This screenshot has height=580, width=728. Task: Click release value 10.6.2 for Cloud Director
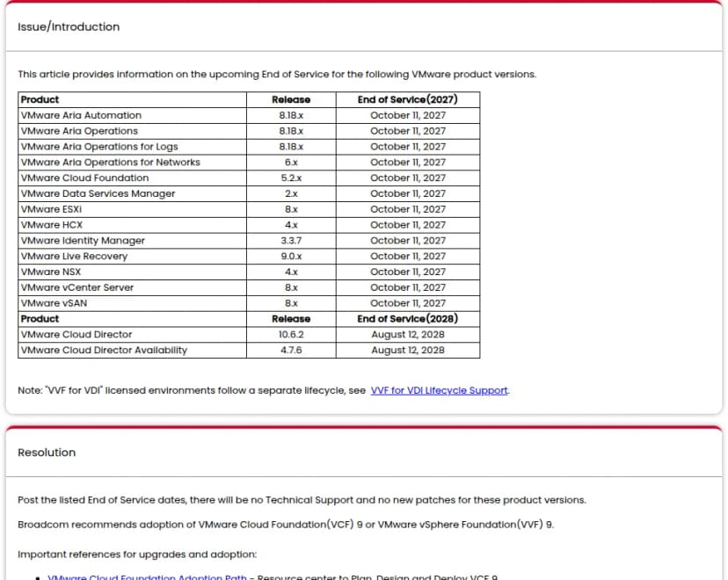coord(291,335)
